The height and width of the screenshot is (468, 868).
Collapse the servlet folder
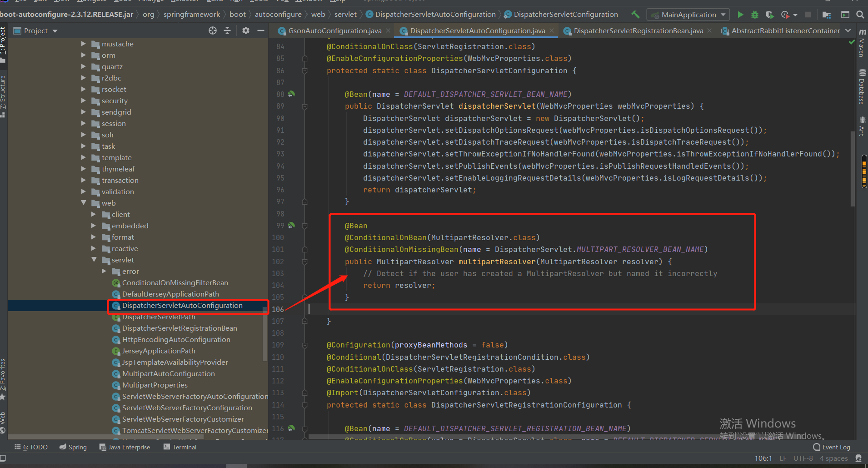(94, 260)
